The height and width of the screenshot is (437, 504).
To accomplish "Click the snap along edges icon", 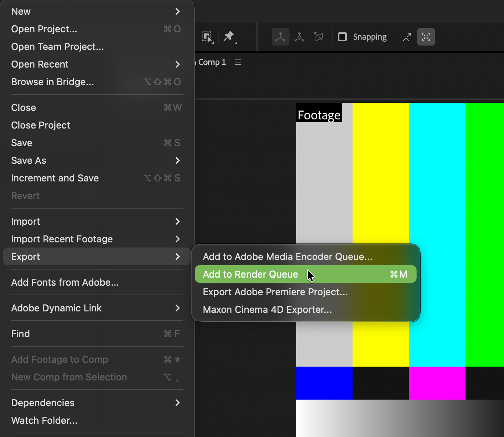I will click(407, 37).
